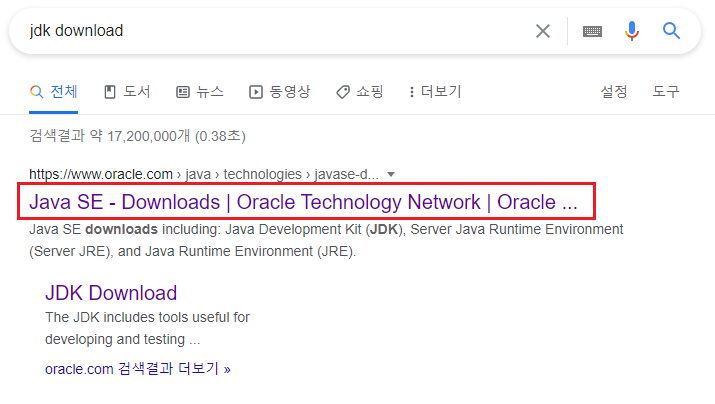The width and height of the screenshot is (715, 404).
Task: Open 설정 (Settings) options
Action: point(614,92)
